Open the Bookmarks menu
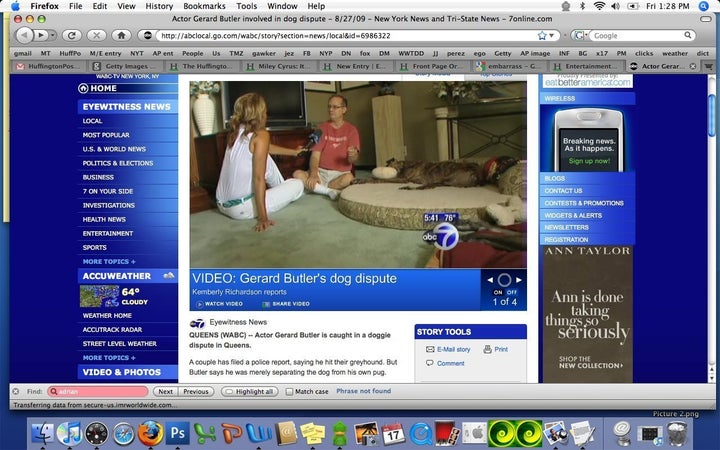 coord(204,6)
